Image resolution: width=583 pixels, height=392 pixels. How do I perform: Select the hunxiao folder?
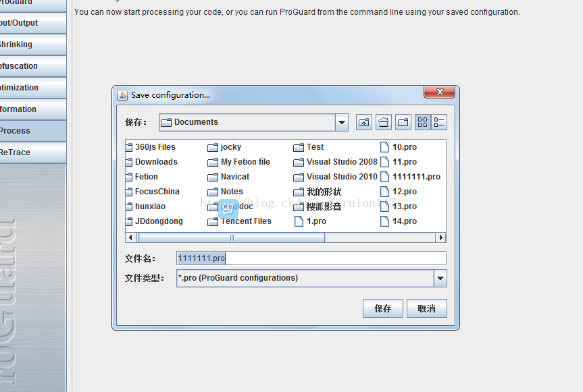click(146, 206)
